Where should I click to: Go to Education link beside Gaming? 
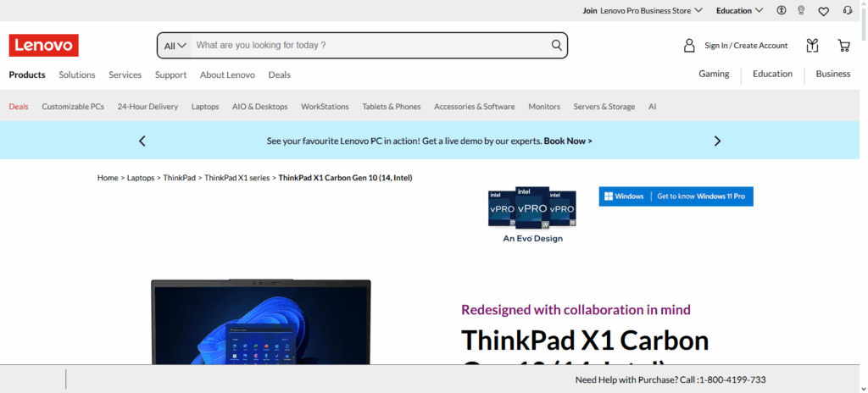pyautogui.click(x=772, y=74)
